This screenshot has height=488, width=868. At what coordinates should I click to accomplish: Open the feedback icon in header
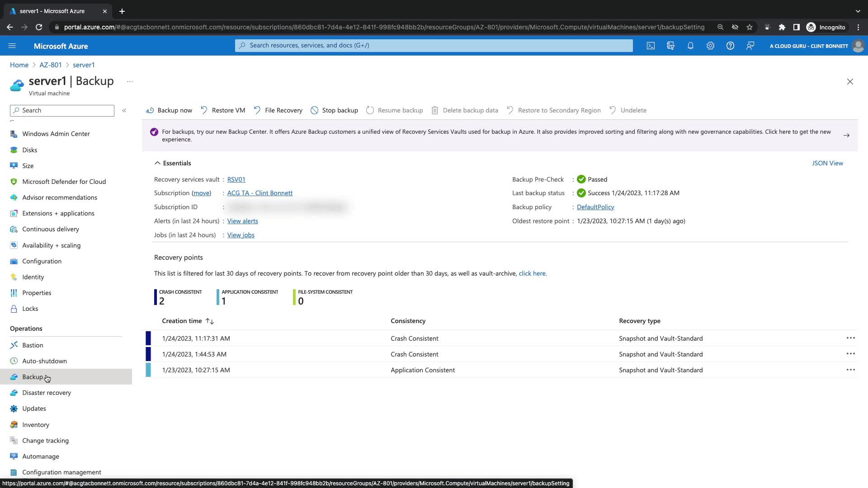tap(750, 46)
